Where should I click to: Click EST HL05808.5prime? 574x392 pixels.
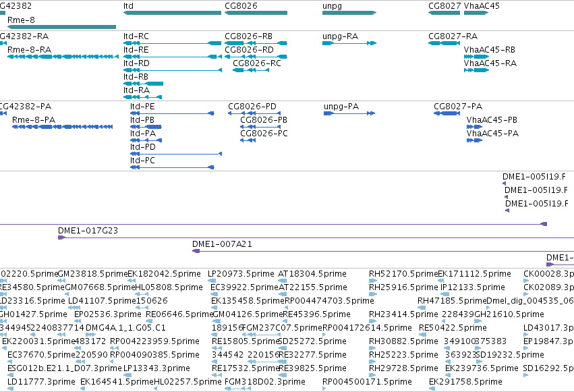click(x=169, y=287)
